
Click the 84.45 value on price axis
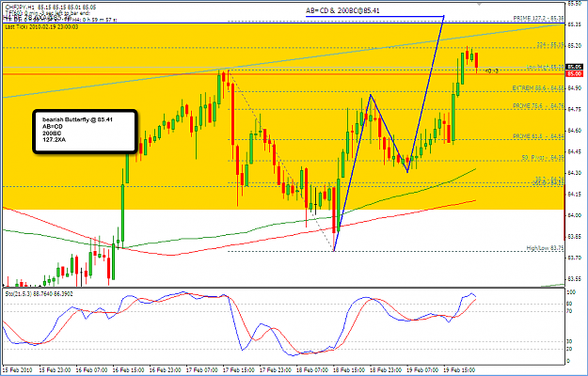pyautogui.click(x=574, y=151)
